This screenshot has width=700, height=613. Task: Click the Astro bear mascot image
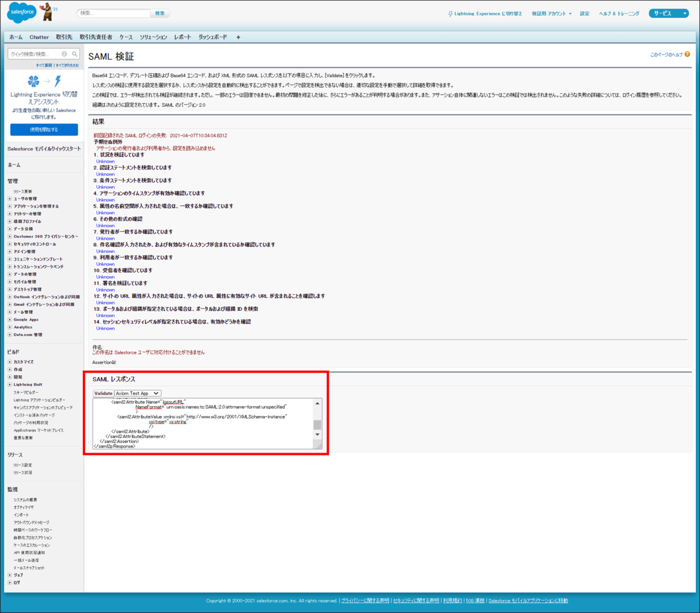pyautogui.click(x=47, y=12)
